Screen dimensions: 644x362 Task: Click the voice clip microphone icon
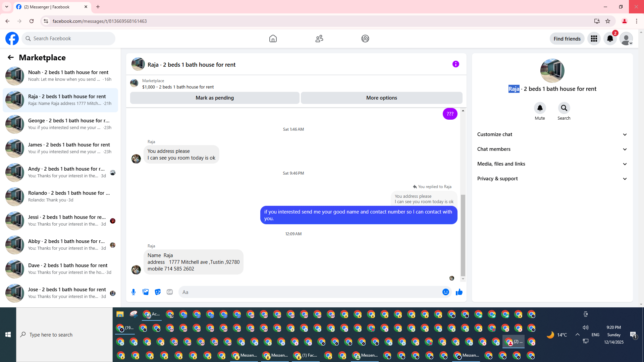pos(133,292)
